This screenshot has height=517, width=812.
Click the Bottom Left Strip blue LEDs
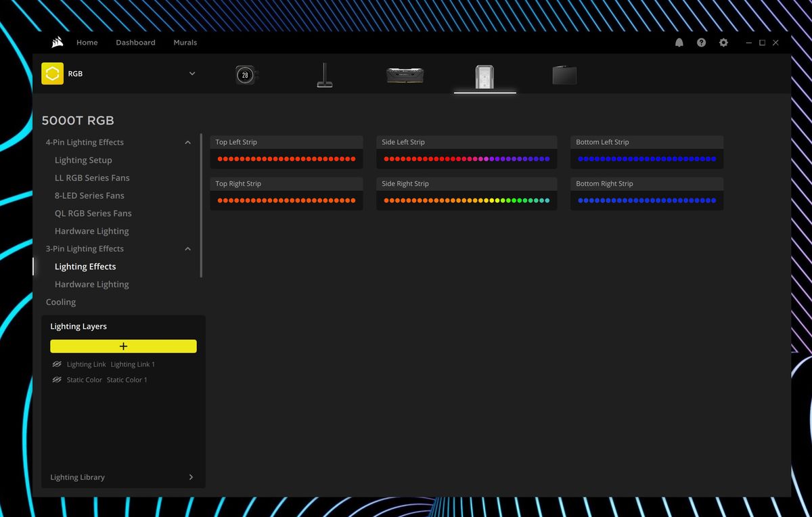pos(647,159)
